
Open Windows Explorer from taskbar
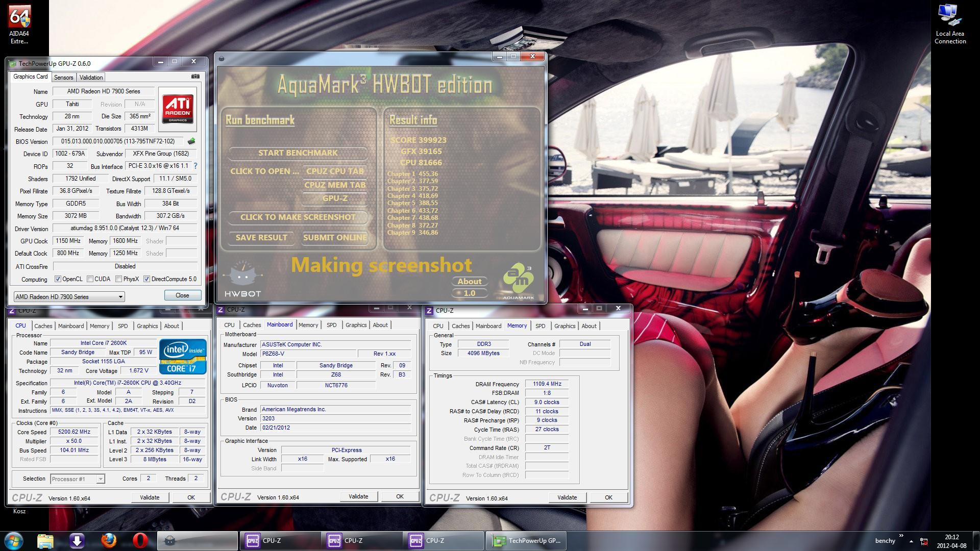[x=45, y=541]
